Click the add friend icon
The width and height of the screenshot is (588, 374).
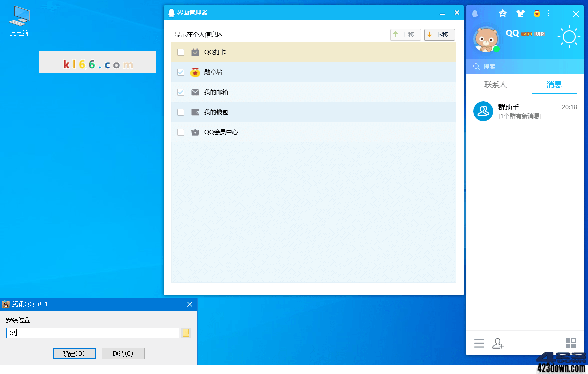point(498,343)
